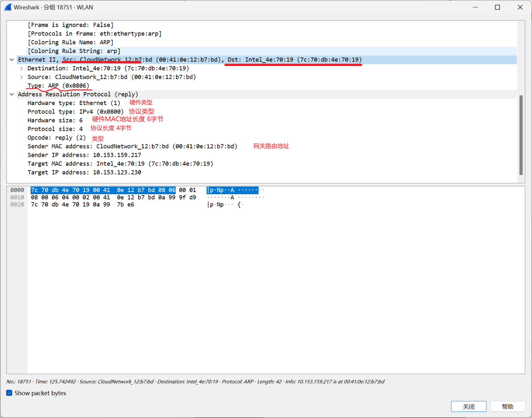The height and width of the screenshot is (418, 532).
Task: Click the highlighted hex bytes 7c 70 db 4e
Action: click(50, 190)
